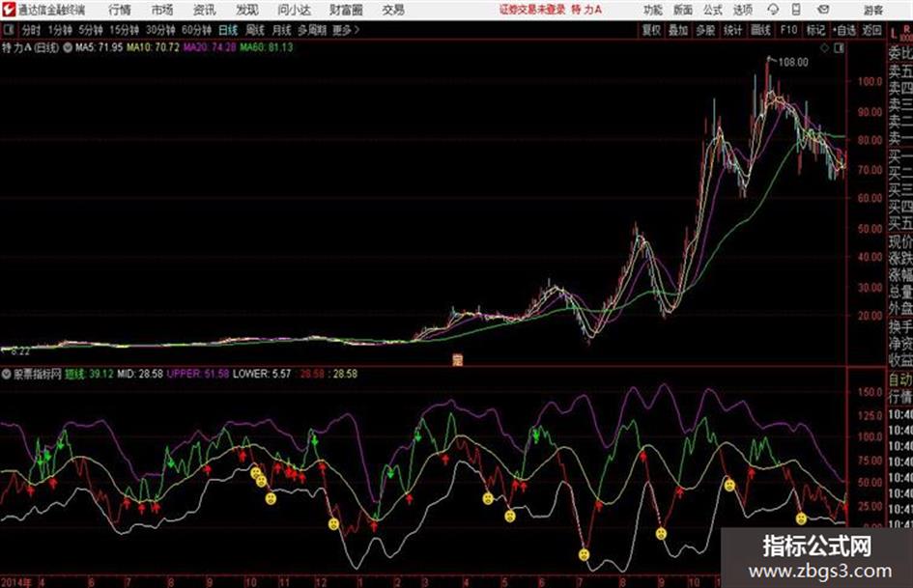Expand the 股票指标网 indicator dropdown arrow
Image resolution: width=913 pixels, height=588 pixels.
coord(7,374)
